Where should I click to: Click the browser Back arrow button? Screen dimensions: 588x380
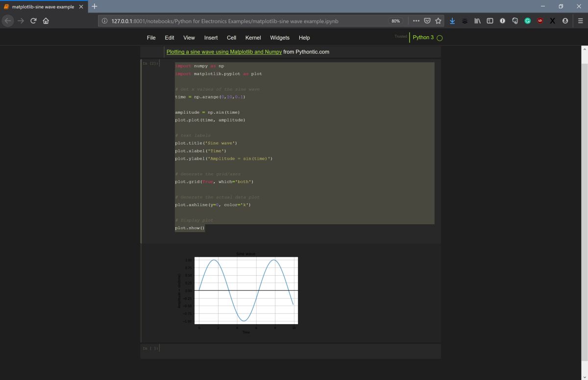tap(8, 21)
